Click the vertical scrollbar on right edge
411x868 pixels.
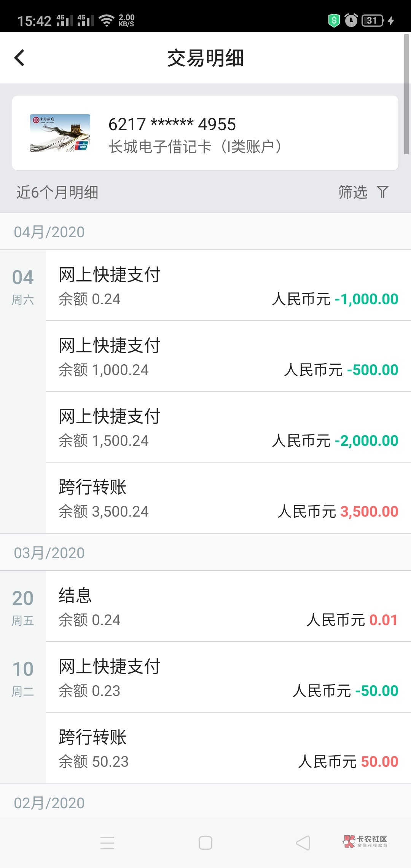point(406,94)
